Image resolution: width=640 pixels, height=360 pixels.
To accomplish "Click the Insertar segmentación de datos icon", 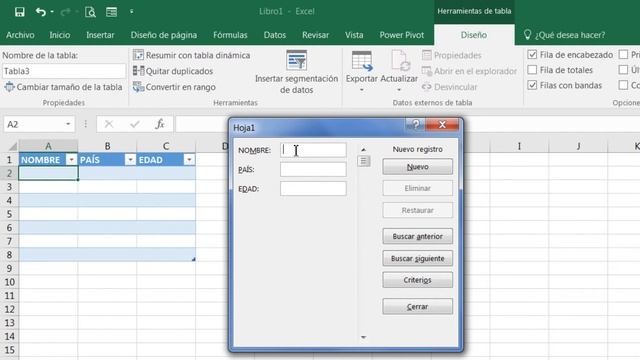I will pyautogui.click(x=297, y=60).
